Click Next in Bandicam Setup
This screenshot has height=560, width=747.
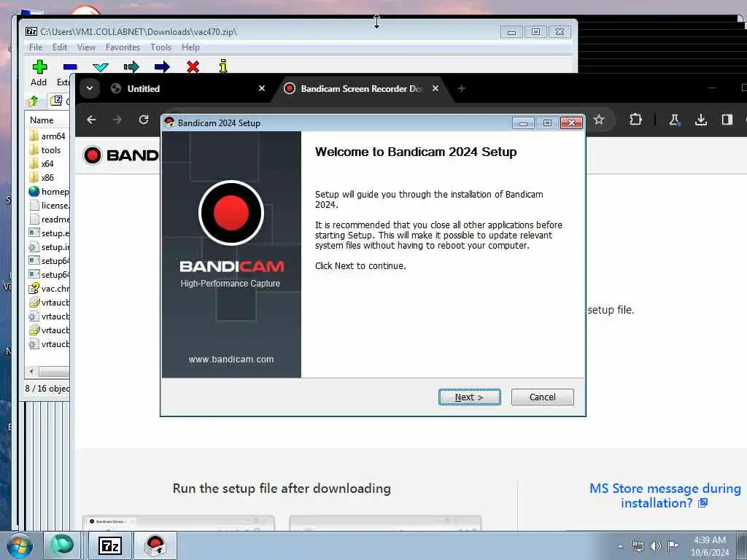tap(469, 397)
